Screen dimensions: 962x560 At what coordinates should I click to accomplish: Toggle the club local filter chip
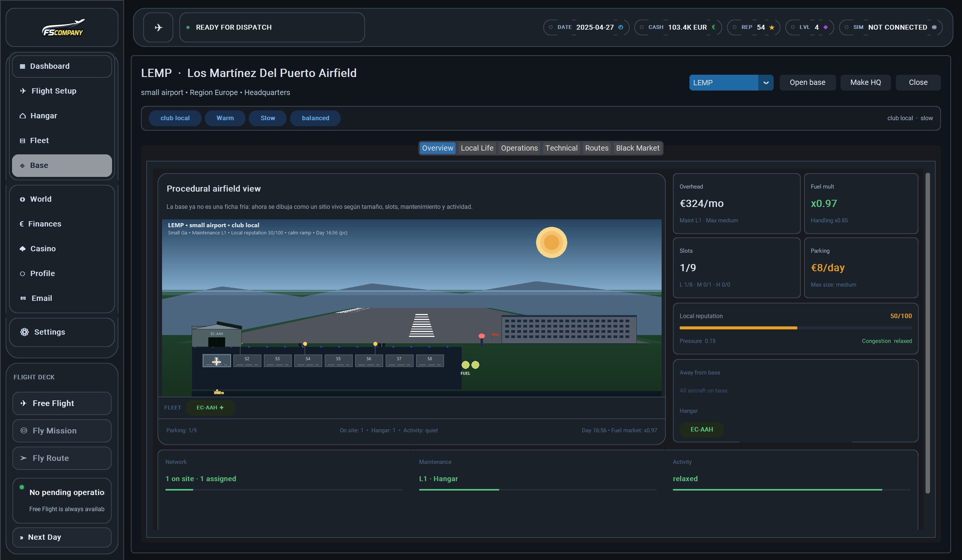click(x=175, y=118)
